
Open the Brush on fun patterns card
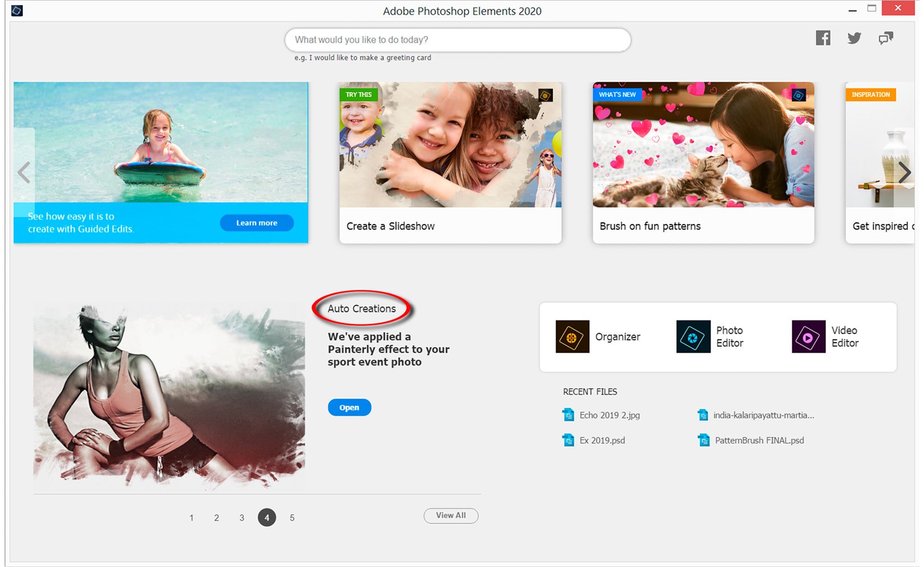[x=703, y=162]
